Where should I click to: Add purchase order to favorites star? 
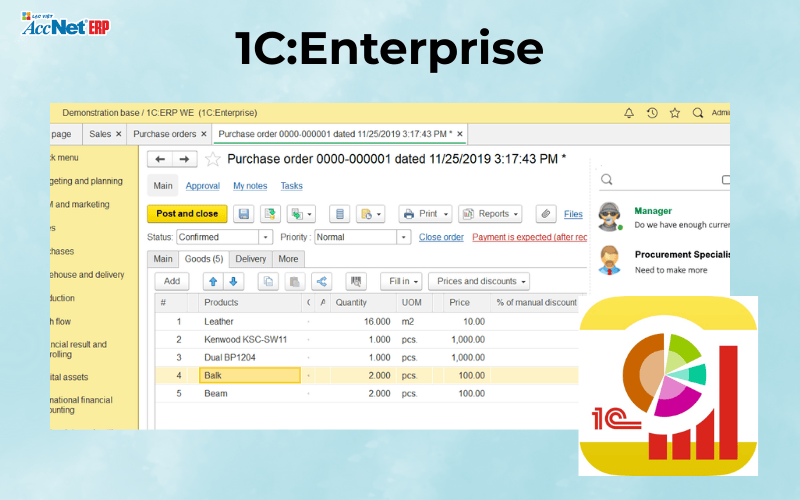[x=212, y=159]
